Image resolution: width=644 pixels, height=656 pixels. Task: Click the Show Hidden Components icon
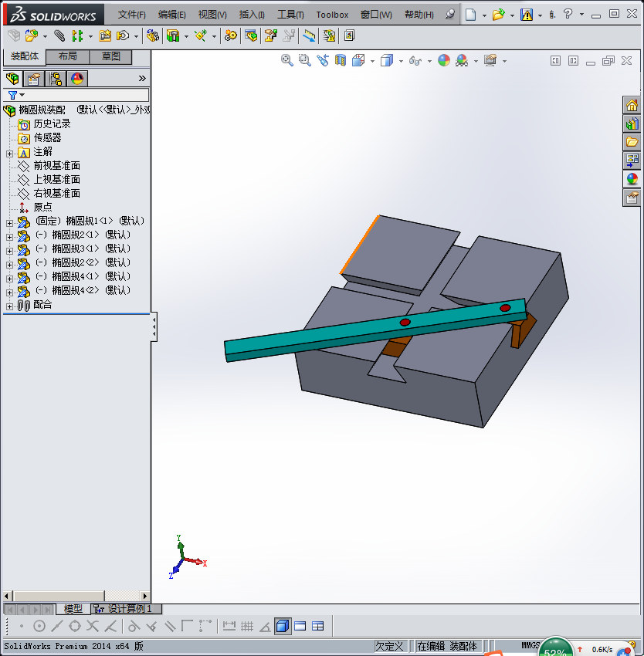(152, 36)
